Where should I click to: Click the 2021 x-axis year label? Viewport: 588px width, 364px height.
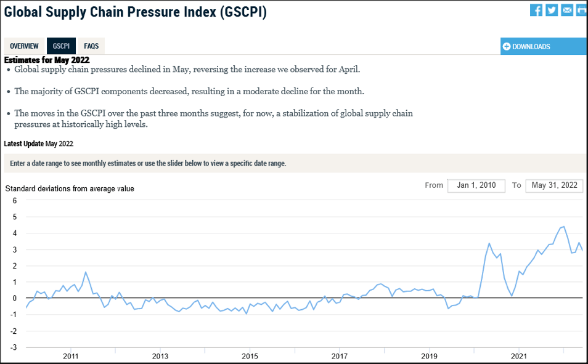coord(518,356)
